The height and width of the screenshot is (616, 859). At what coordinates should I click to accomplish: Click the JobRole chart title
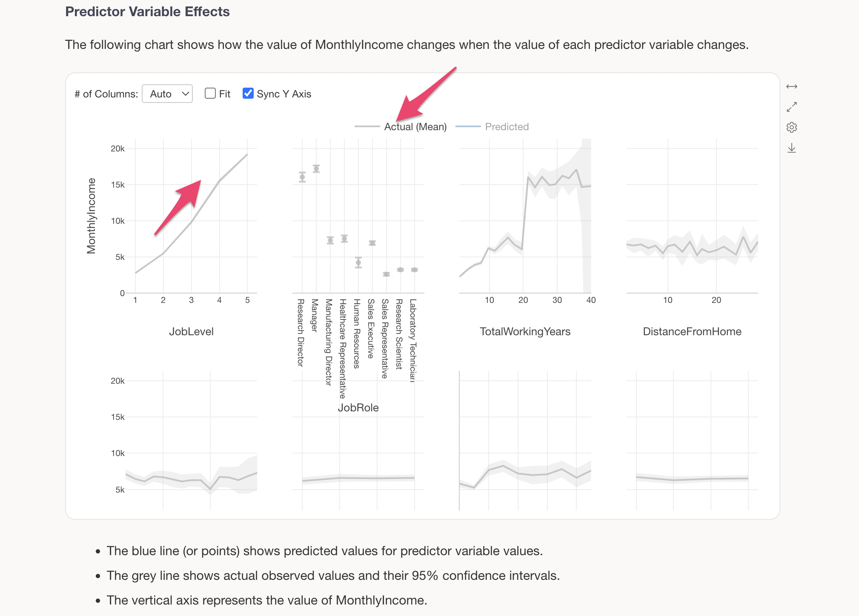tap(358, 408)
